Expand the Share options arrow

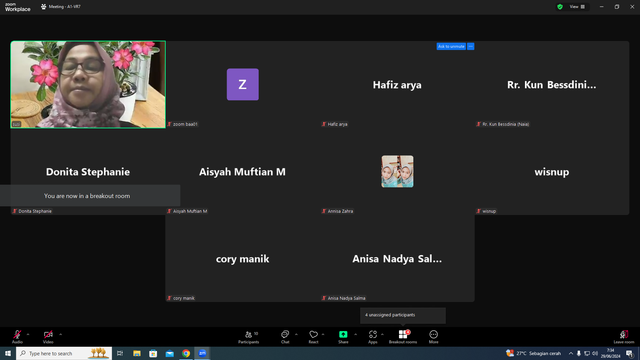(x=356, y=334)
